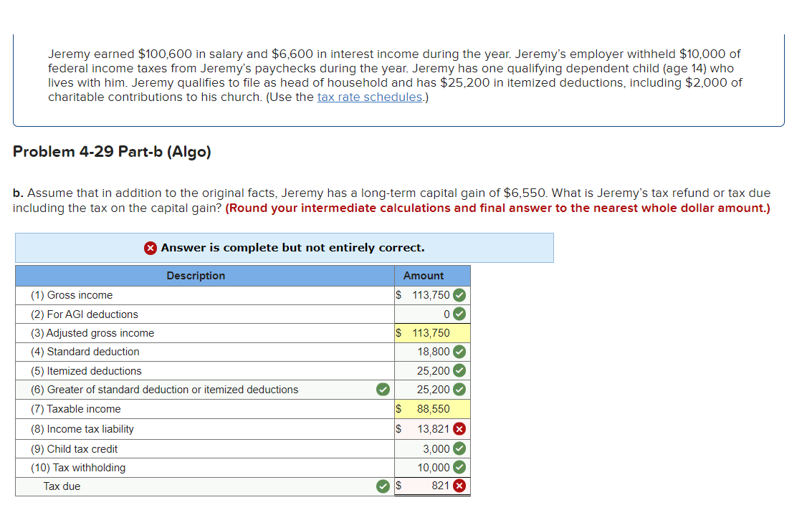Viewport: 812px width, 510px height.
Task: Click '(10) Tax withholding' row label
Action: point(77,468)
